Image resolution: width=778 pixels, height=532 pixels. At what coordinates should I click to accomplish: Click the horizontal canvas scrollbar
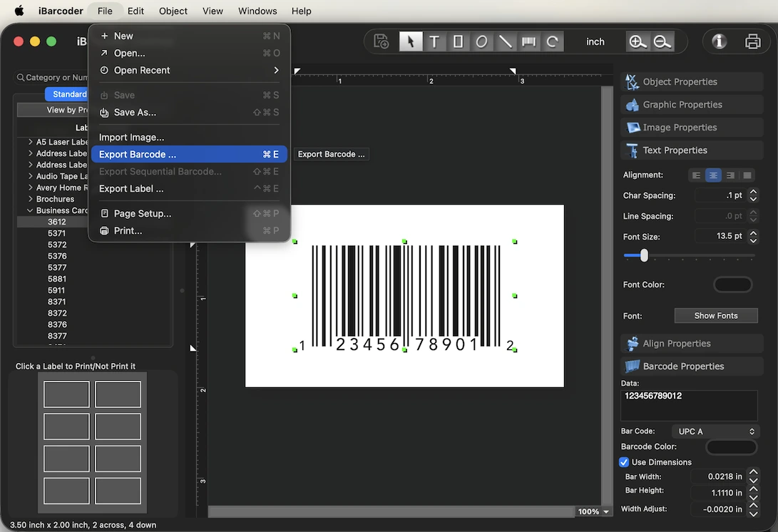(391, 511)
